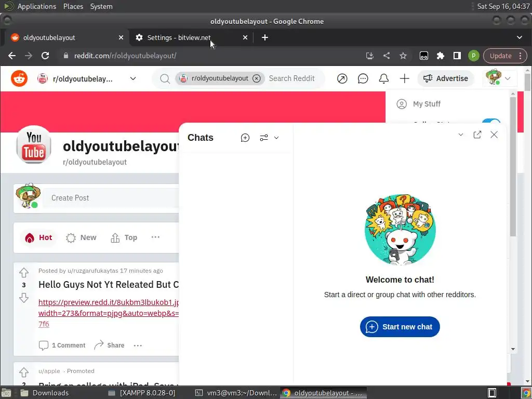The height and width of the screenshot is (399, 532).
Task: Remove the r/oldyoutubelayout search filter
Action: (257, 78)
